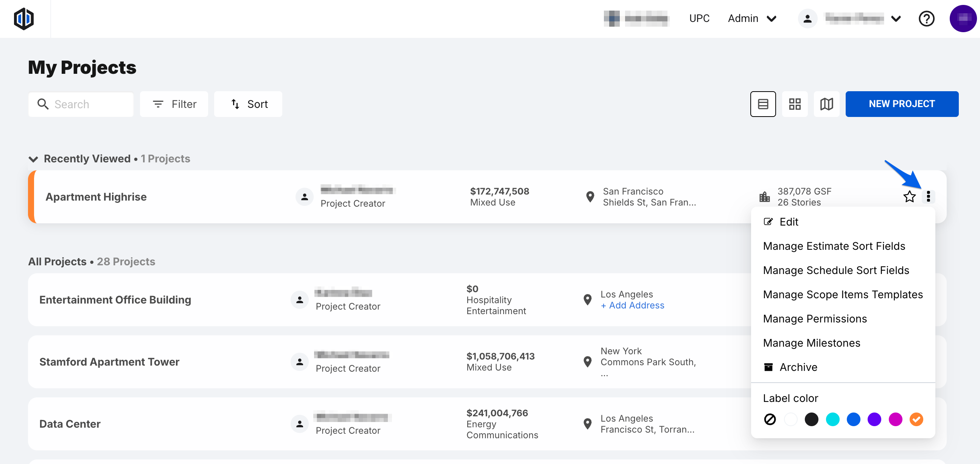Switch to map view icon
This screenshot has height=464, width=980.
[826, 104]
